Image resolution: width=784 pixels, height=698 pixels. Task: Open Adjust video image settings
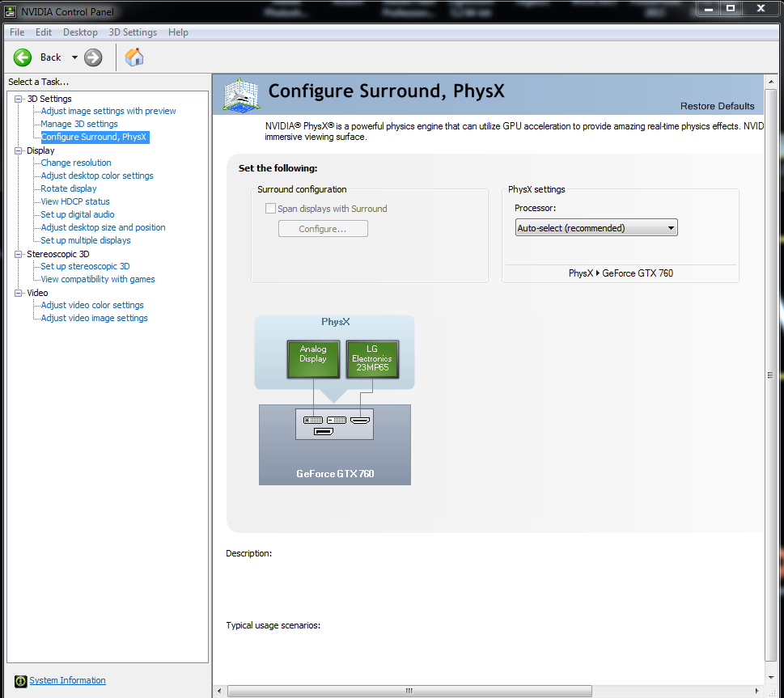tap(94, 318)
